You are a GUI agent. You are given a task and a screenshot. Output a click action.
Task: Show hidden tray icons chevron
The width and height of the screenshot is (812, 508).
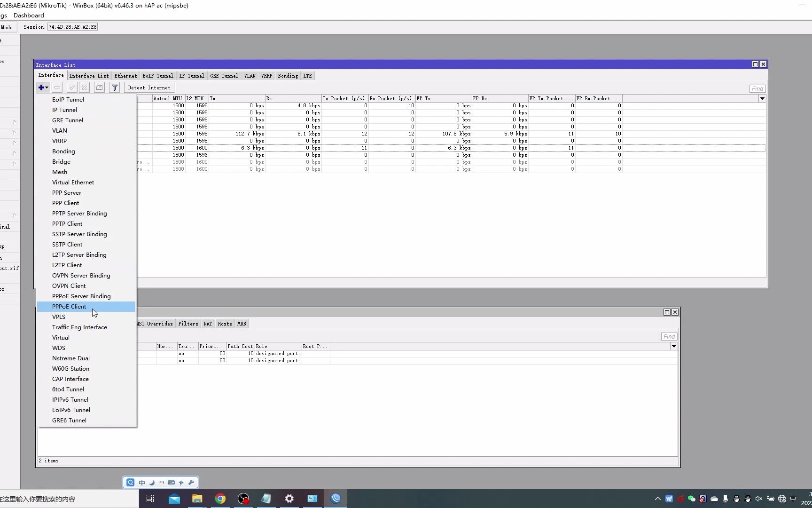[657, 499]
